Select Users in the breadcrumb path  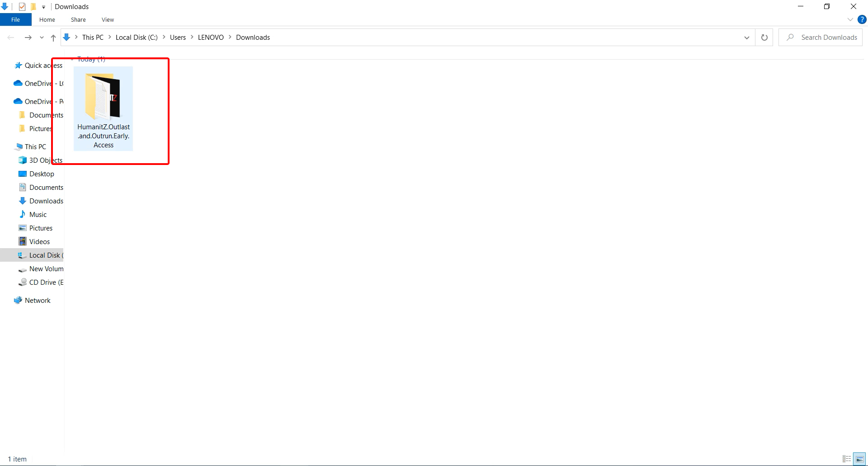pyautogui.click(x=178, y=38)
